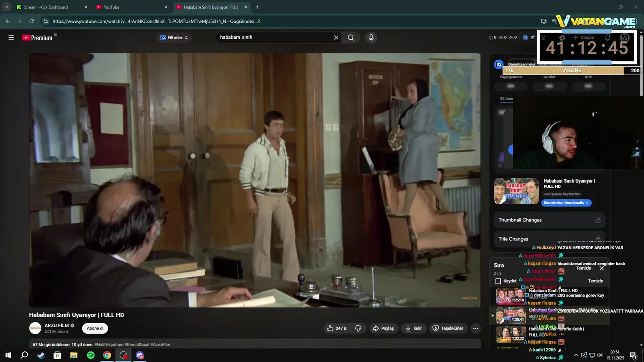Show hidden system tray icons
Screen dimensions: 644x362
576,355
